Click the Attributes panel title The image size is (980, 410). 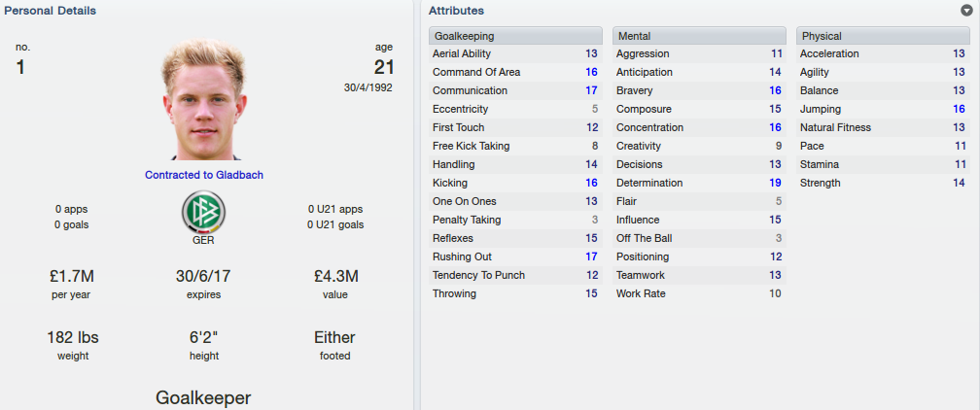pyautogui.click(x=456, y=11)
